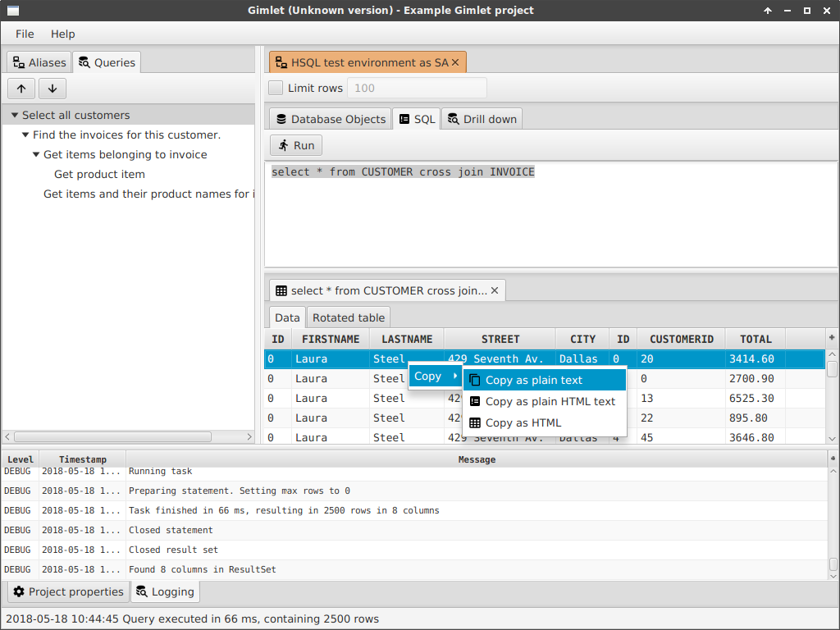Toggle the Limit rows checkbox
This screenshot has height=630, width=840.
[x=276, y=88]
